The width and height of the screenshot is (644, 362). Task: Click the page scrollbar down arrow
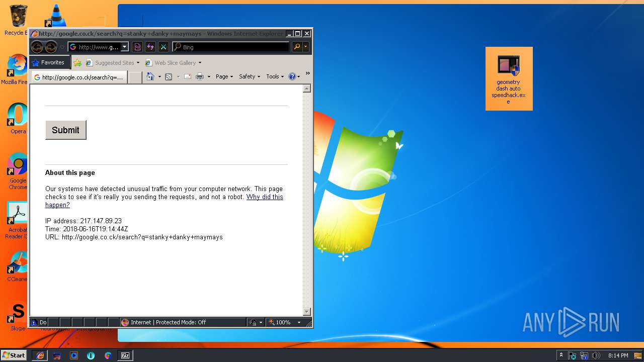point(307,312)
